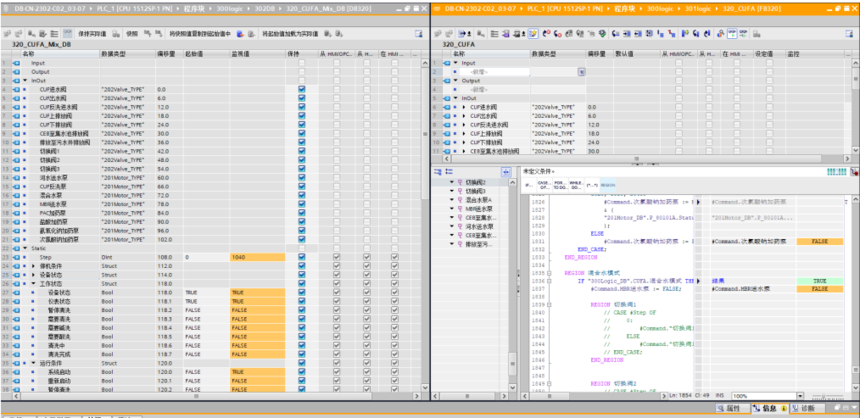Click the sync arrows icon above the region list

[x=506, y=172]
